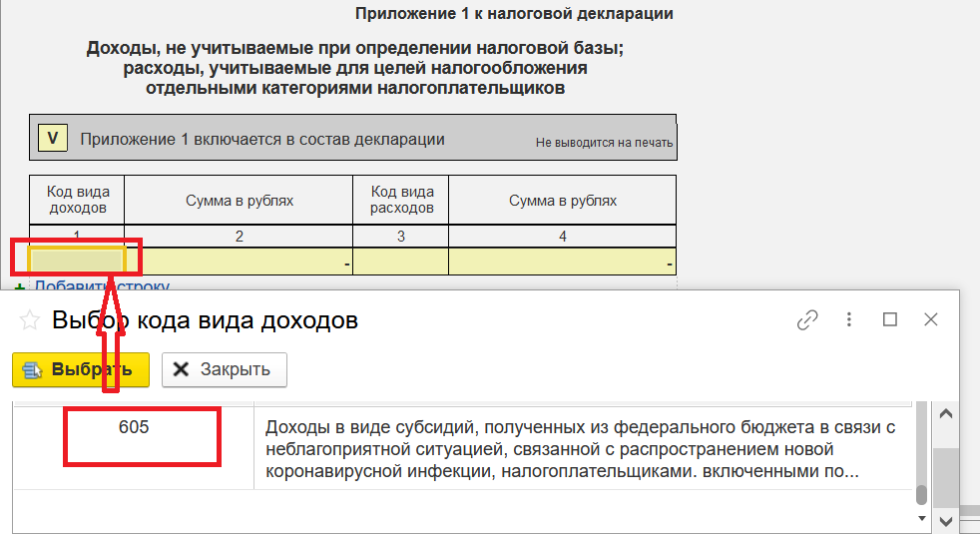The width and height of the screenshot is (980, 534).
Task: Click the subsidy income description text
Action: (579, 448)
